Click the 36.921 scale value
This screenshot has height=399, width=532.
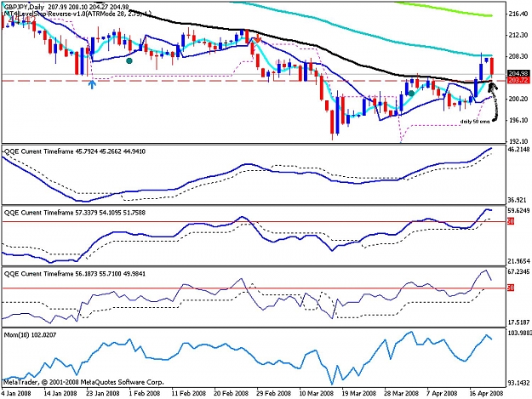point(518,200)
